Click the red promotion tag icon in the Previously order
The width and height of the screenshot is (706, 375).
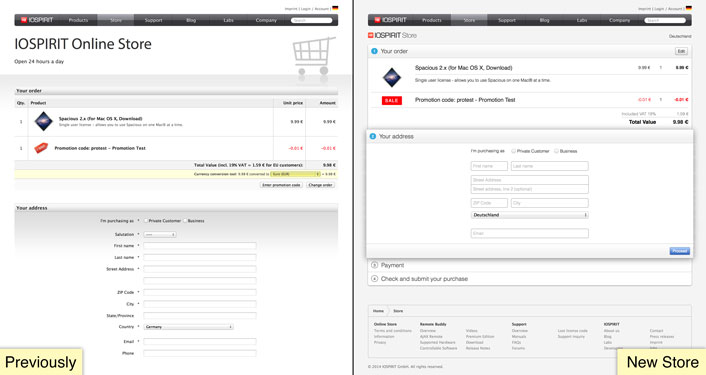[x=41, y=148]
